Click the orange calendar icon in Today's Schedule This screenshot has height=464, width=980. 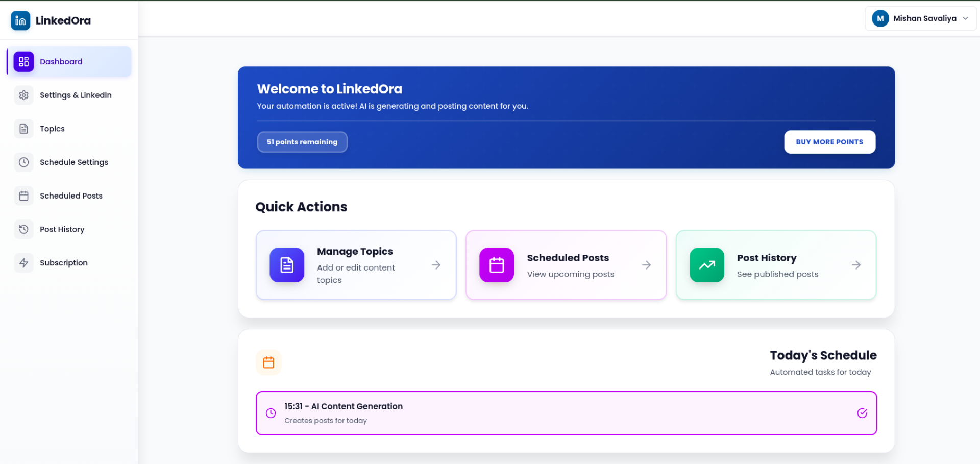268,362
